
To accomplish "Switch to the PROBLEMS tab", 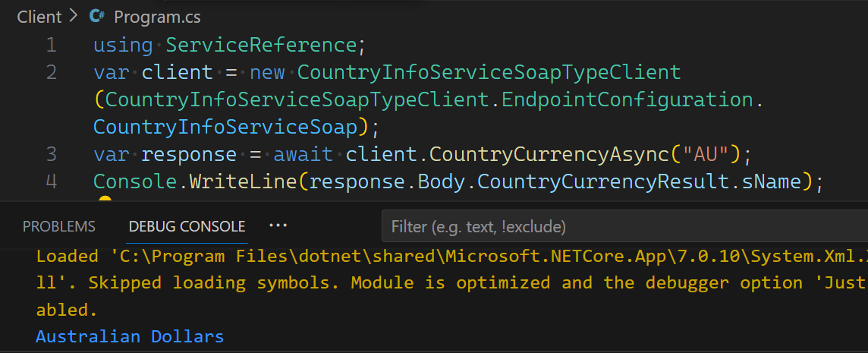I will pyautogui.click(x=58, y=227).
